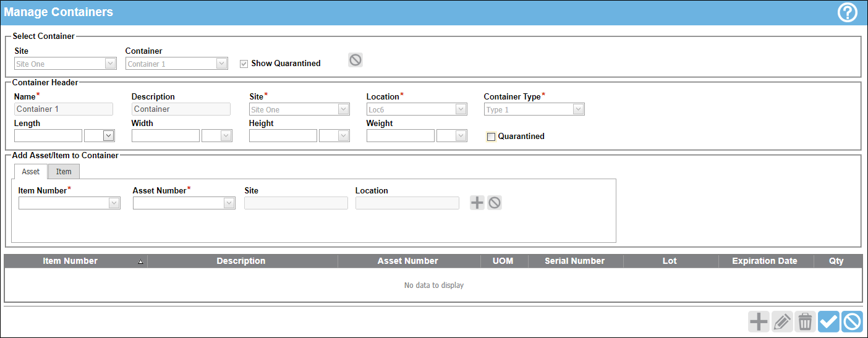Viewport: 868px width, 338px height.
Task: Click the bottom Add plus icon
Action: (759, 321)
